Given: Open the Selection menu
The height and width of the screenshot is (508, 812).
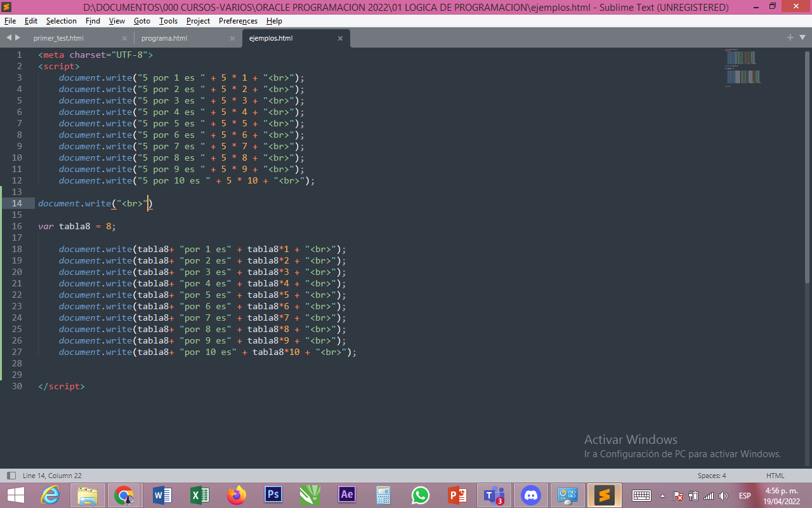Looking at the screenshot, I should tap(62, 21).
